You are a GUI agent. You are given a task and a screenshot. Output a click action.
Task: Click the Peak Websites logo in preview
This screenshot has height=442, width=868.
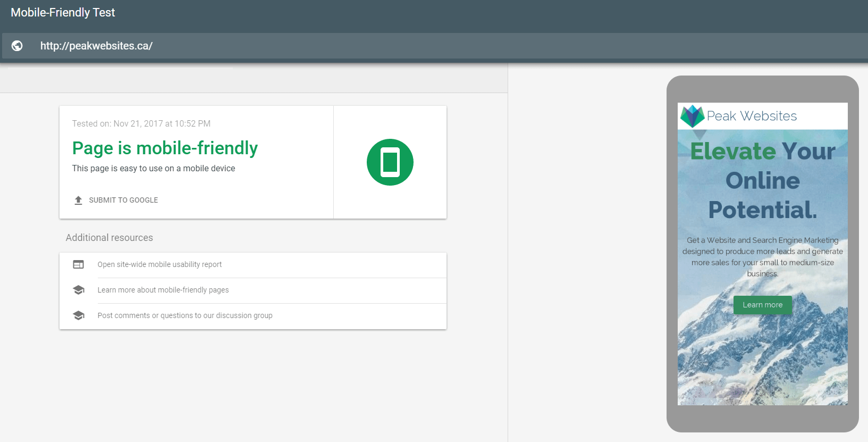coord(692,116)
